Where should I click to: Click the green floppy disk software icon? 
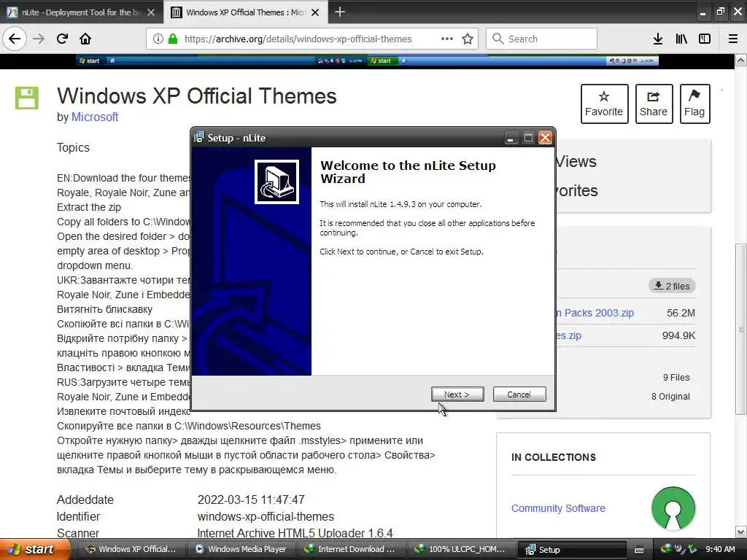click(27, 98)
